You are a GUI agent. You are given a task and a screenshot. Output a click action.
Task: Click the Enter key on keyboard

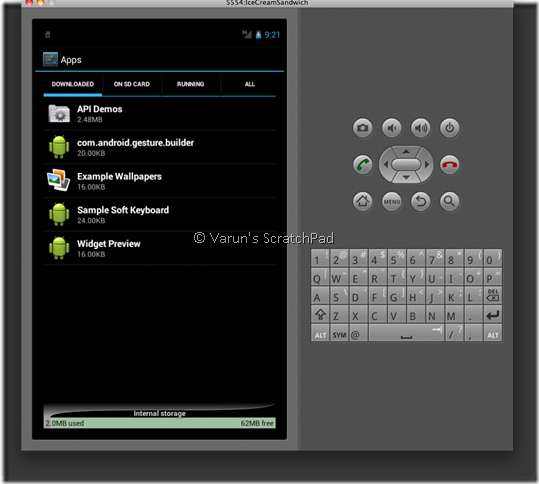(492, 314)
